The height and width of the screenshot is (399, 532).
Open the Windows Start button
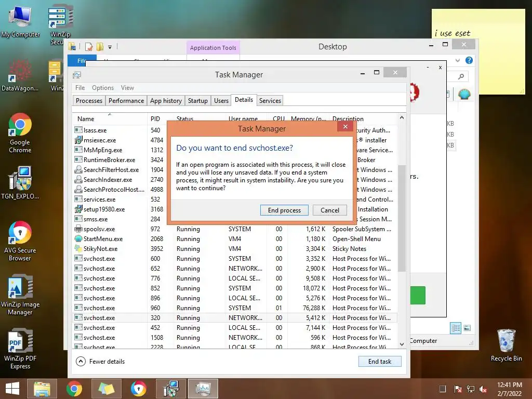(x=12, y=389)
